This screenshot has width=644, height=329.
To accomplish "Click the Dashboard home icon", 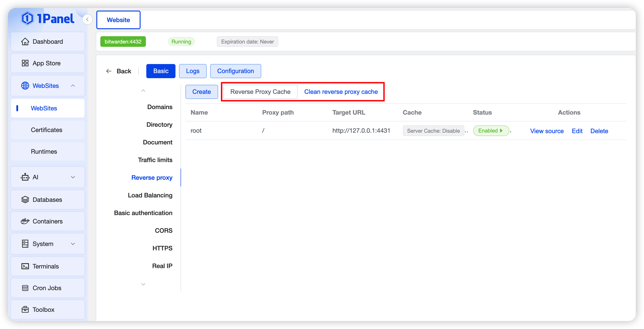I will click(25, 42).
